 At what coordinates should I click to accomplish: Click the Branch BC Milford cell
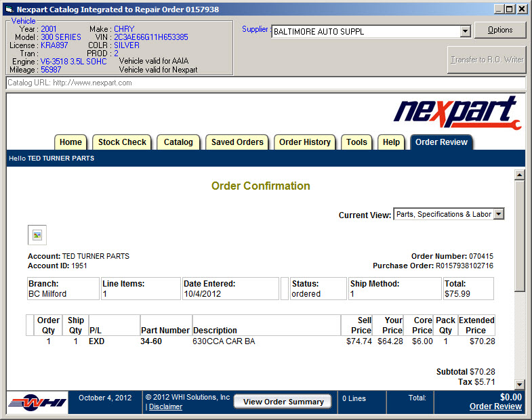point(63,289)
